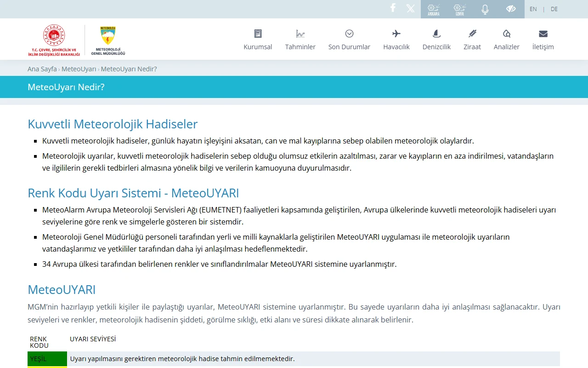Open the Kurumsal menu

point(258,47)
